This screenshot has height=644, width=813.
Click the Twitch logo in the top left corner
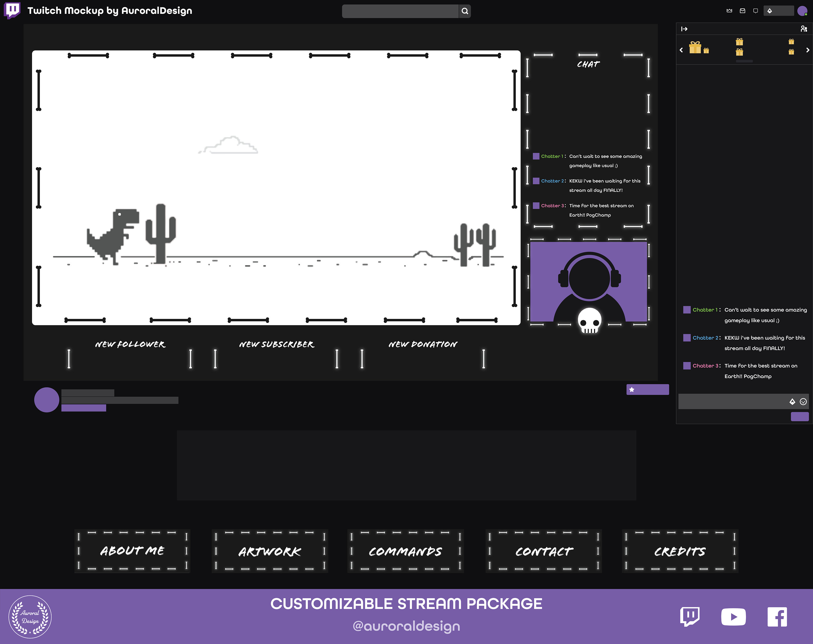pos(12,11)
